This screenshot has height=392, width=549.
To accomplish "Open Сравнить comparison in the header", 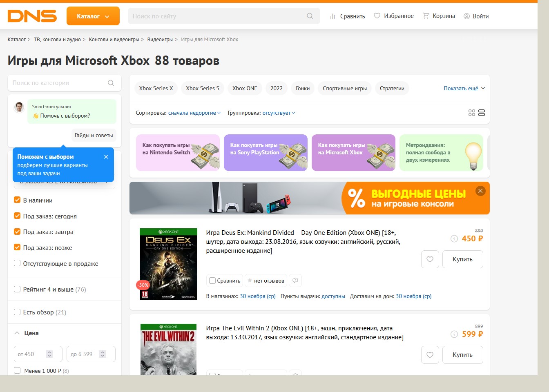I will pyautogui.click(x=347, y=16).
